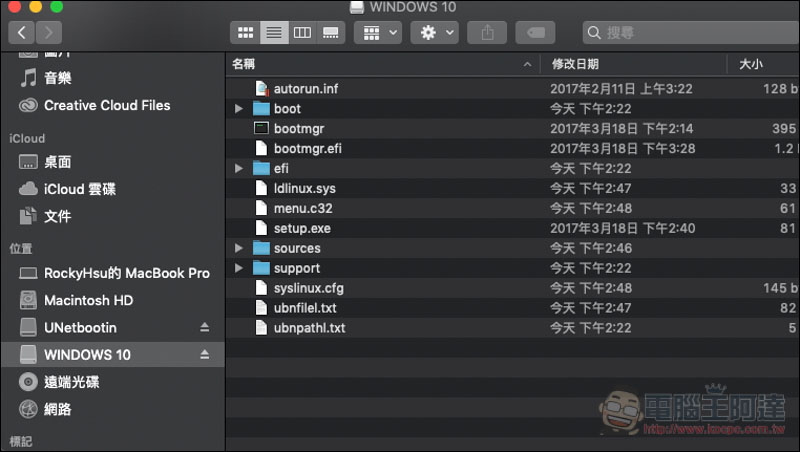Screen dimensions: 800x452
Task: Select the sources folder icon
Action: [x=261, y=248]
